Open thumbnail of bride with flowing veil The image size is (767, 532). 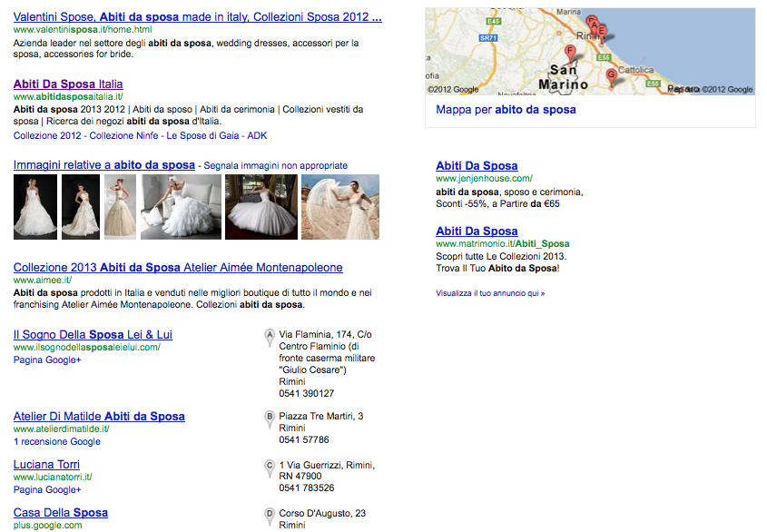[x=340, y=207]
